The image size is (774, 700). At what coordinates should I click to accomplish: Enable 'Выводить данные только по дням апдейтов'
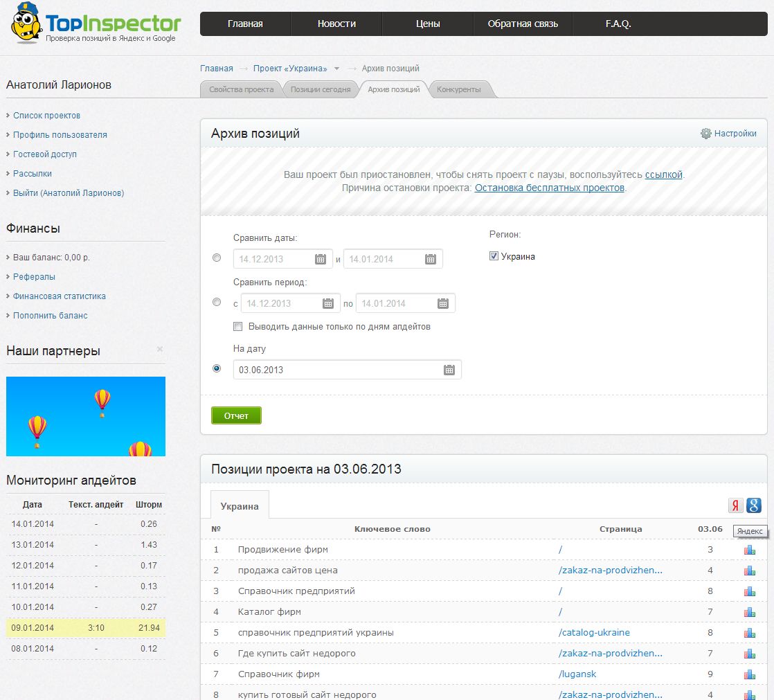[238, 326]
